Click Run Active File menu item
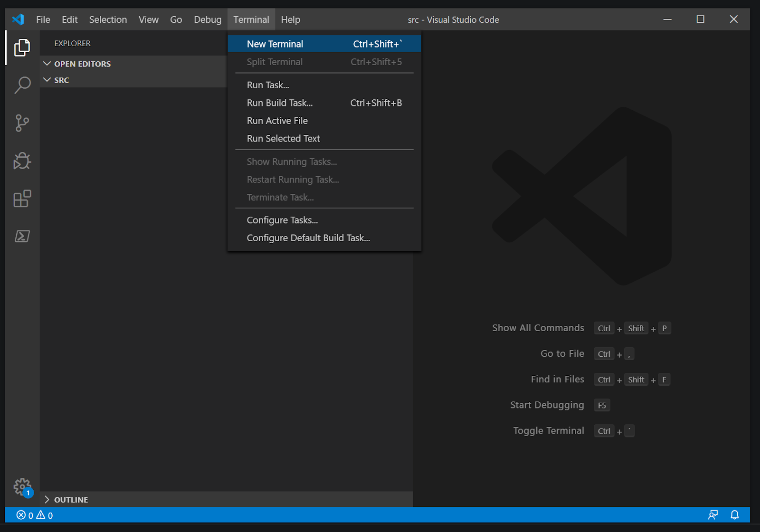Screen dimensions: 760x532 [x=277, y=121]
